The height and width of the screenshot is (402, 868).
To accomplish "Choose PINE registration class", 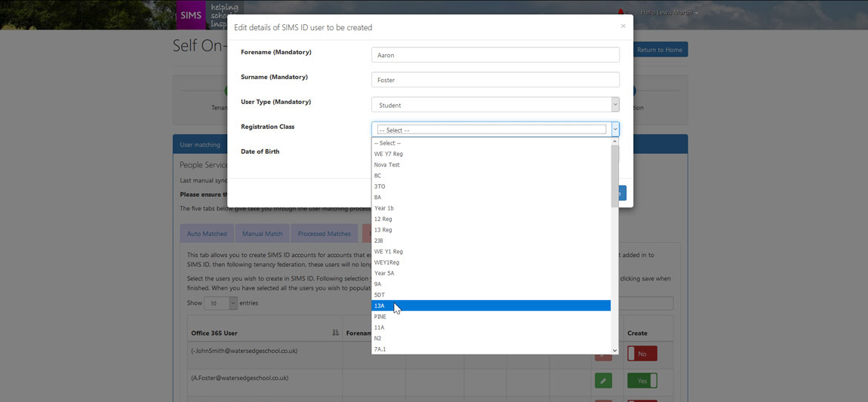I will coord(491,316).
